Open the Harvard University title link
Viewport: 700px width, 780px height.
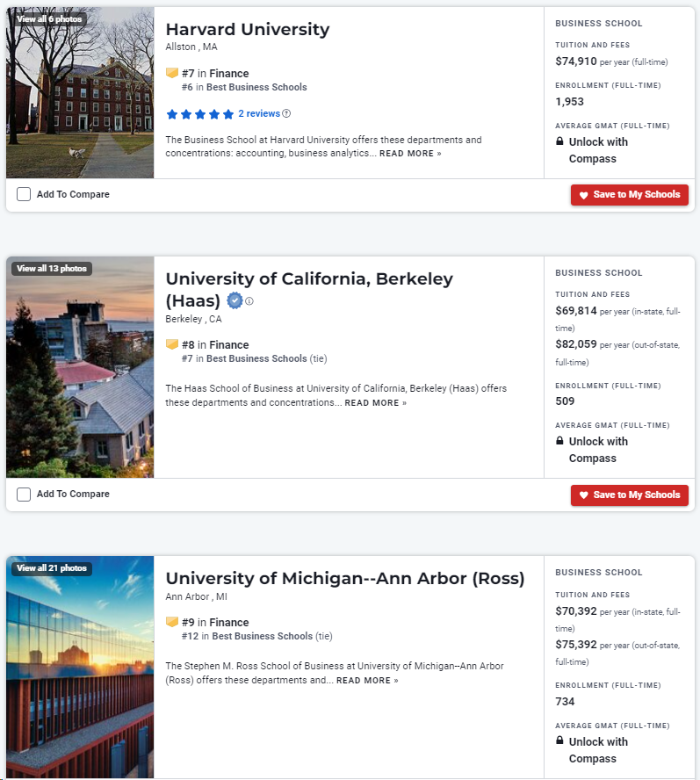pyautogui.click(x=248, y=29)
